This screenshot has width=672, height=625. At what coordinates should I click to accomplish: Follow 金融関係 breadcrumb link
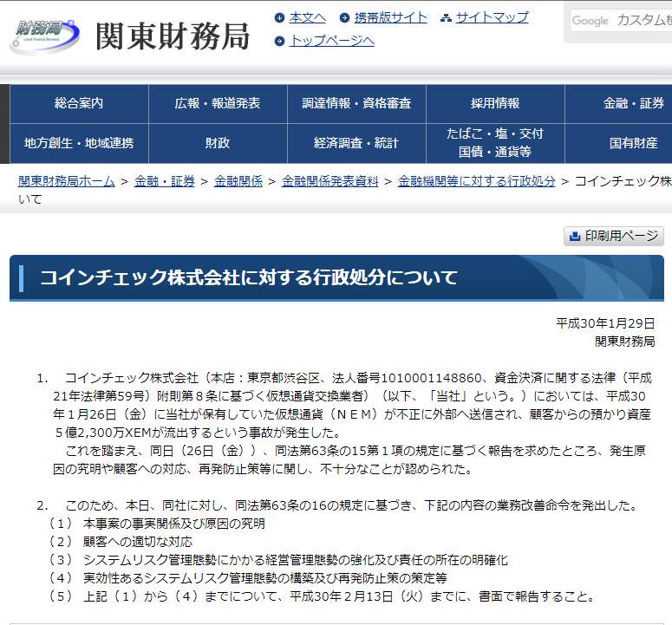(x=238, y=182)
